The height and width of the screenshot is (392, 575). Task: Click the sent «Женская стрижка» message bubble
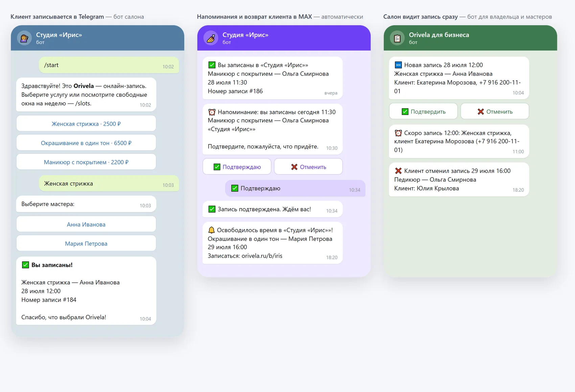pyautogui.click(x=109, y=183)
